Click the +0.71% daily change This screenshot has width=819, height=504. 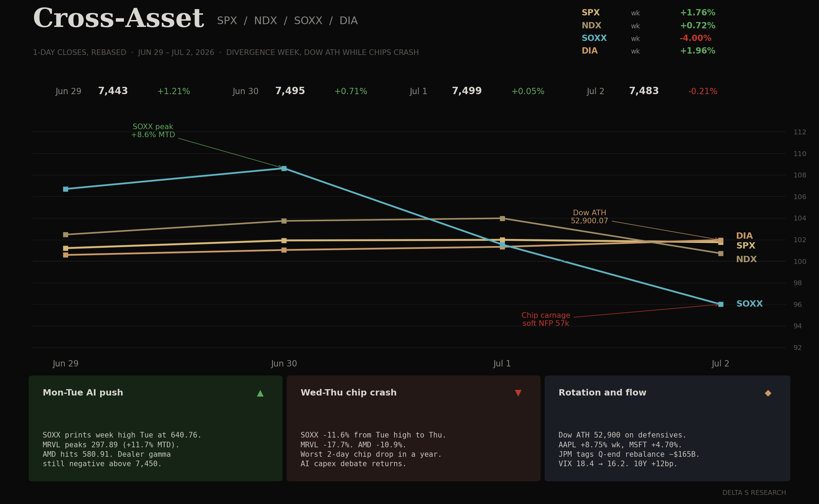[x=351, y=91]
